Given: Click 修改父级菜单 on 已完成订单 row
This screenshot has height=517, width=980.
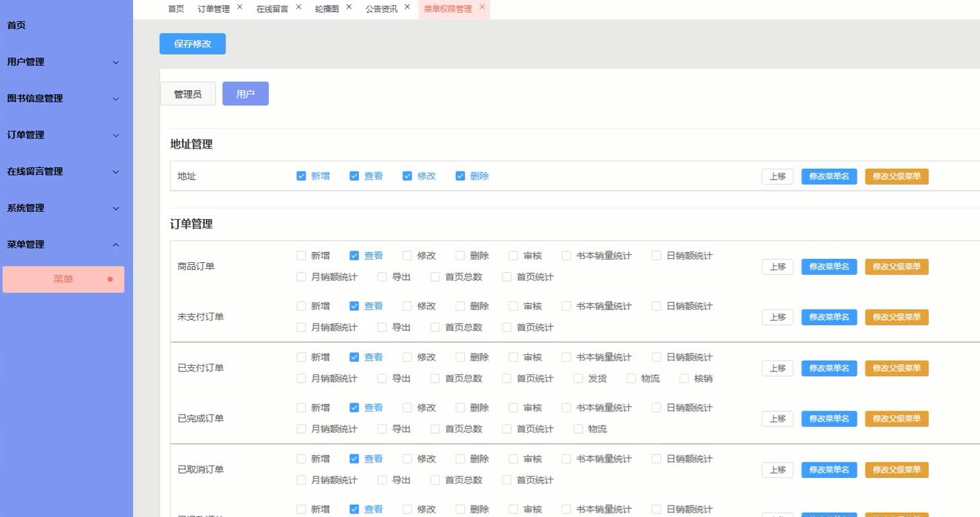Looking at the screenshot, I should click(896, 418).
